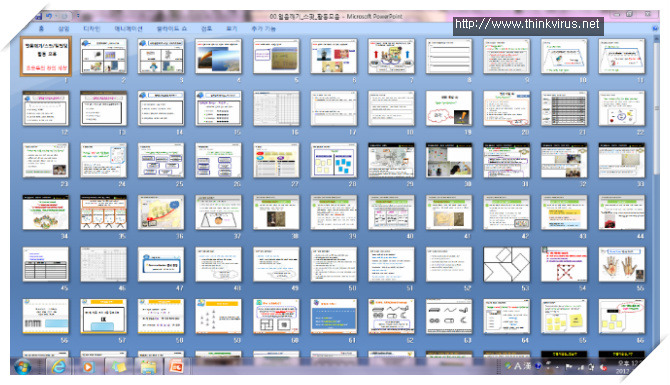Select slide 2 thumbnail
This screenshot has height=385, width=670.
coord(103,56)
